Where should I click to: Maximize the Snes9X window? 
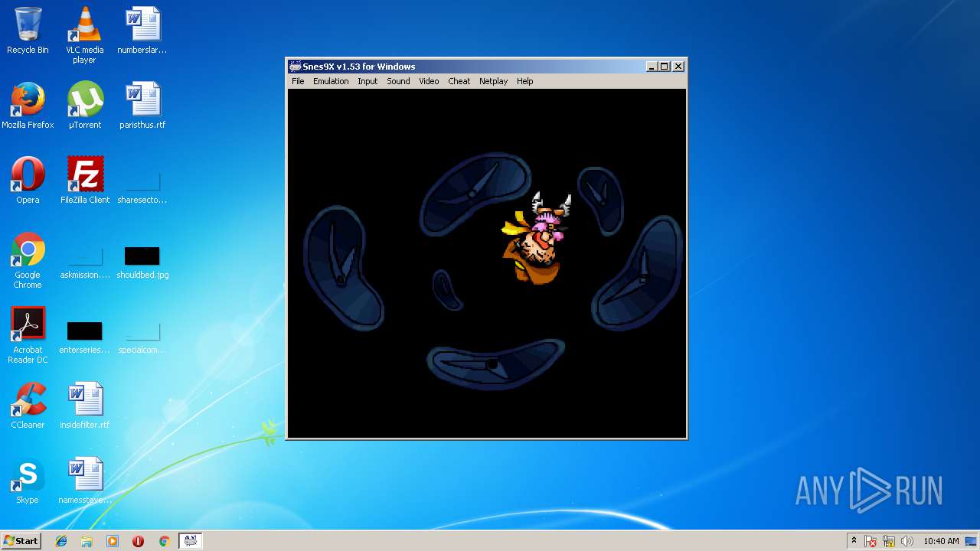[664, 67]
